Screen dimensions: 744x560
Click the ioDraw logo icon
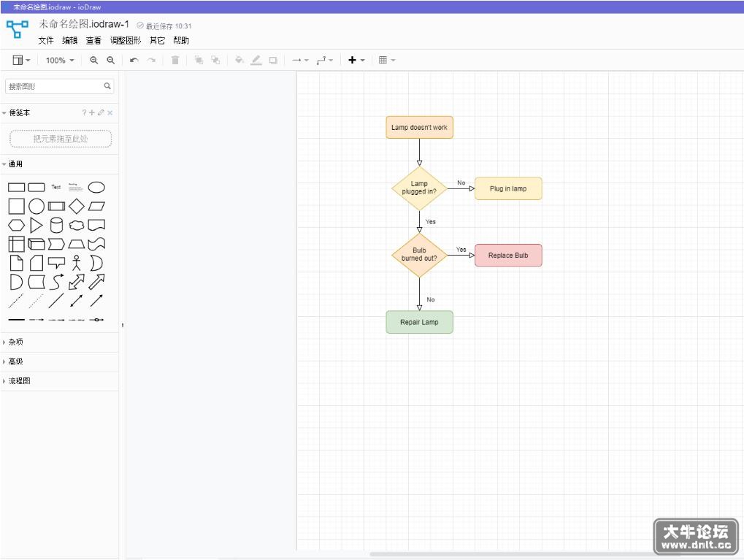(x=18, y=29)
